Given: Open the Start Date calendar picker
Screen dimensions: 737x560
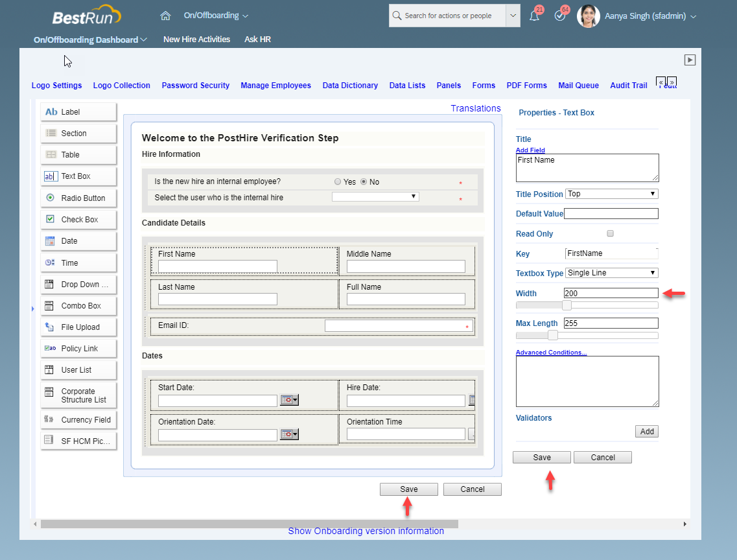Looking at the screenshot, I should click(x=289, y=400).
